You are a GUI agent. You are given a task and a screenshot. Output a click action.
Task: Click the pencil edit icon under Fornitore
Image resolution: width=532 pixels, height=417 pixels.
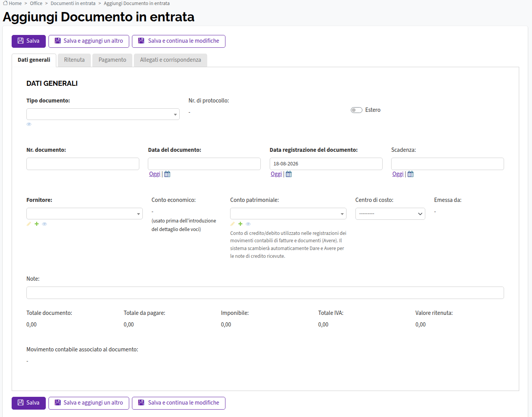tap(29, 224)
